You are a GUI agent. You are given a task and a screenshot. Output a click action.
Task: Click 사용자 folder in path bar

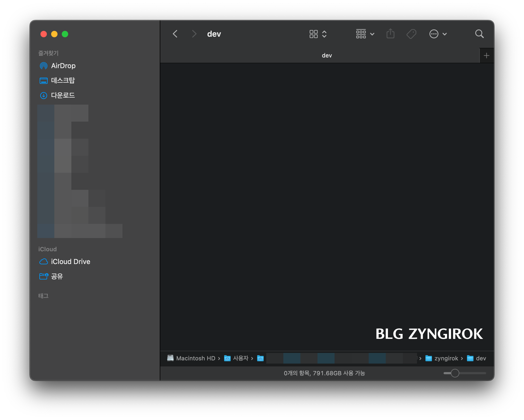click(x=240, y=358)
